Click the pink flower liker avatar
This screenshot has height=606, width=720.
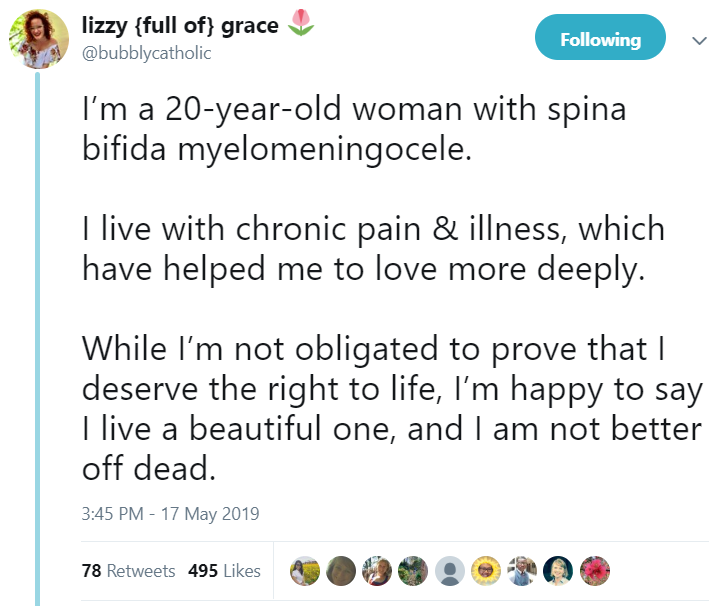pos(594,571)
